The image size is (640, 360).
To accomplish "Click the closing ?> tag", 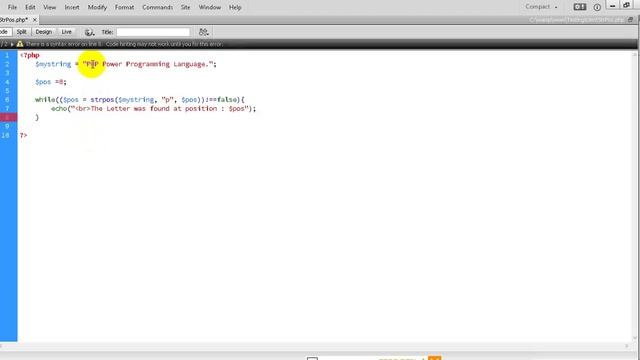I will coord(23,135).
